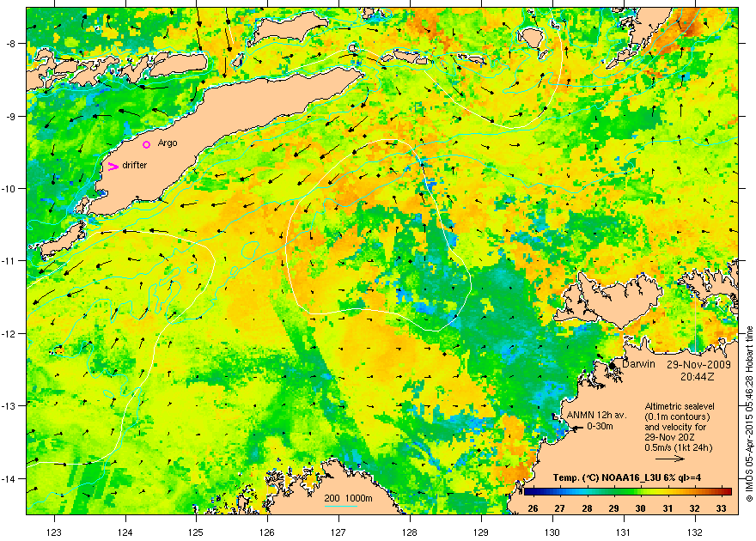Screen dimensions: 756x541
Task: Click the longitude axis label '129'
Action: tap(481, 532)
